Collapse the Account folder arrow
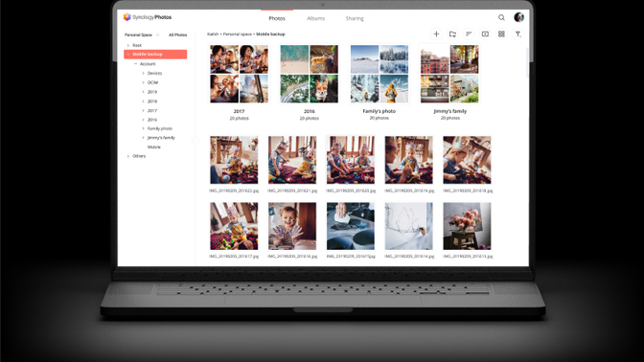Screen dimensions: 644x362 [x=135, y=64]
